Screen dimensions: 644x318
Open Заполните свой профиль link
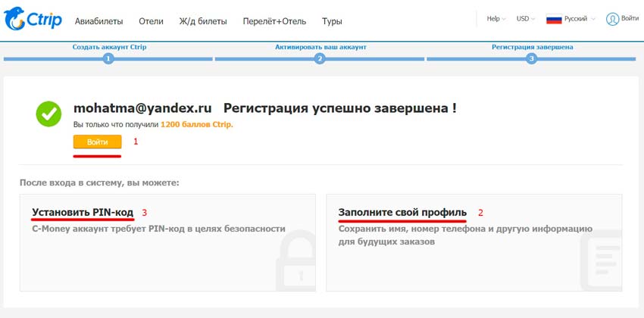402,213
